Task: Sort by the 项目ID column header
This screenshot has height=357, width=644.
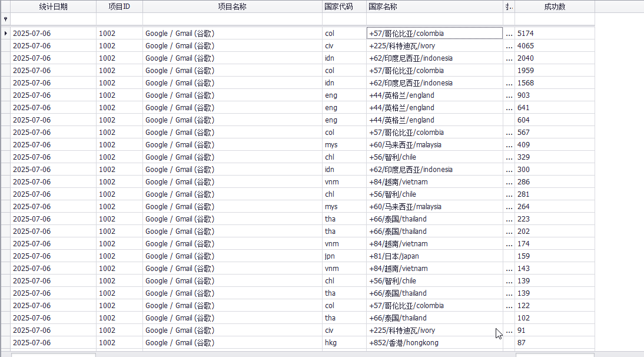Action: 119,6
